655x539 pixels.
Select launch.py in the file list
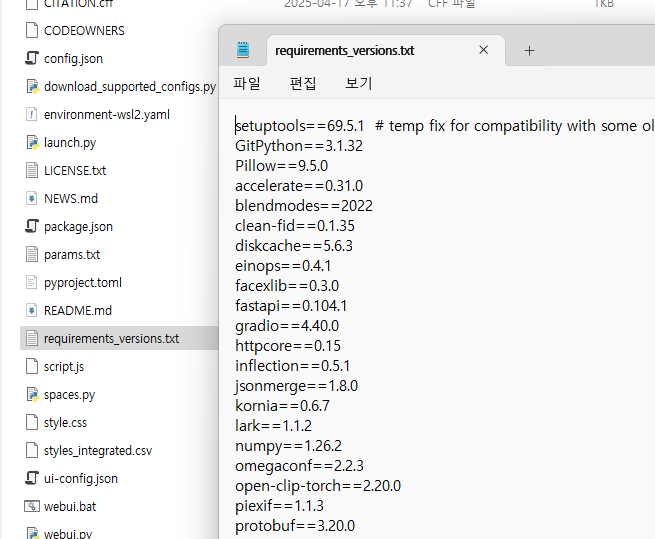(70, 143)
